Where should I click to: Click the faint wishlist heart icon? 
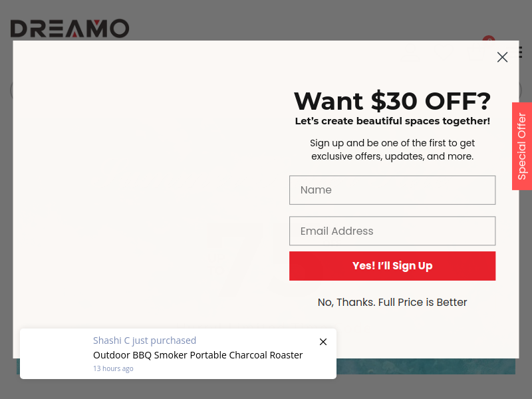443,51
